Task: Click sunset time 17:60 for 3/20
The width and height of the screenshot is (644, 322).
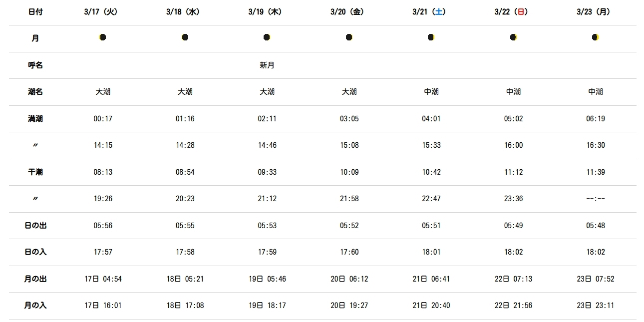Action: click(x=349, y=252)
